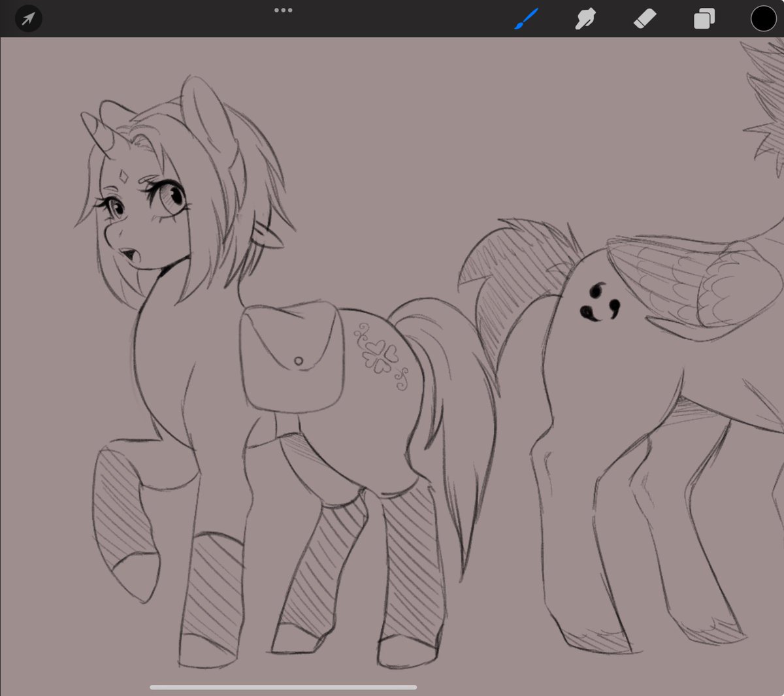
Task: Select the Eraser tool
Action: click(645, 19)
